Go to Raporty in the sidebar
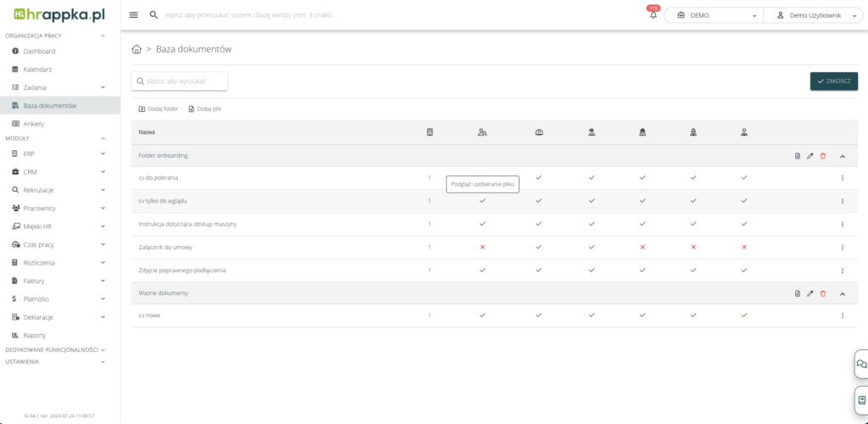The image size is (868, 424). tap(35, 335)
